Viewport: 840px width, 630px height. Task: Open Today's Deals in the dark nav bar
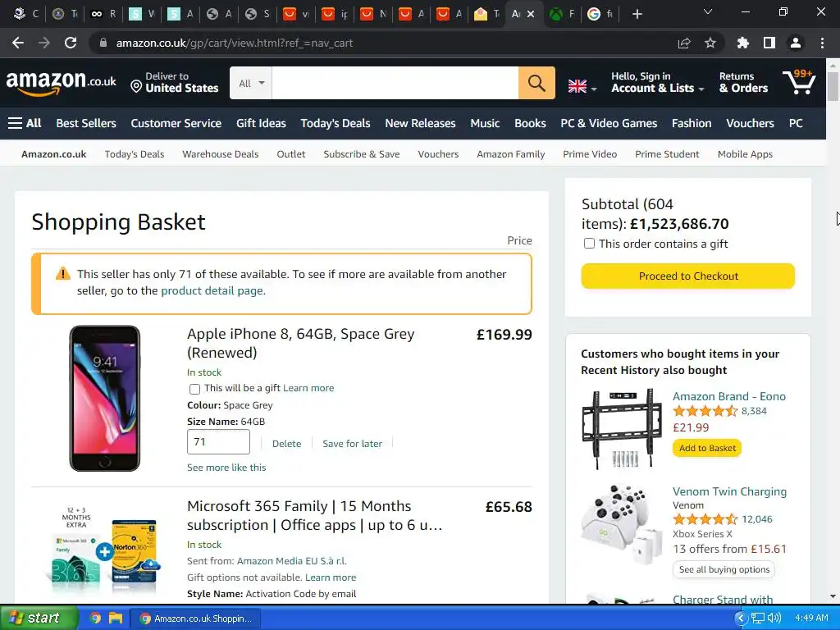(x=336, y=123)
